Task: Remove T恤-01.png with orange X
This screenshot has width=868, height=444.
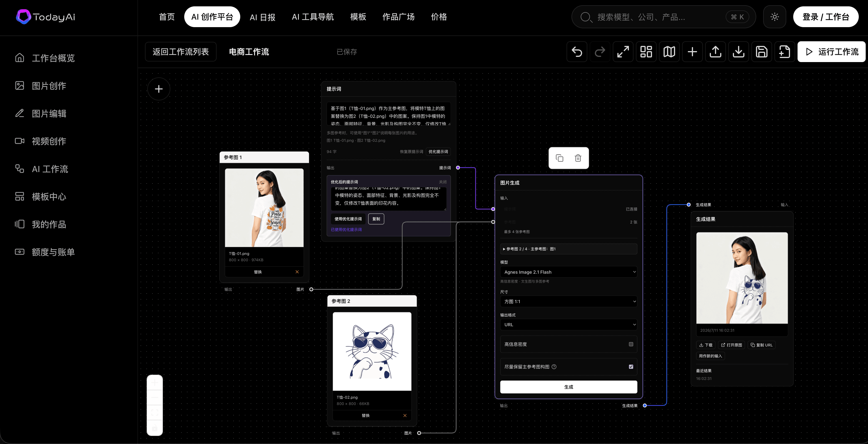Action: 297,272
